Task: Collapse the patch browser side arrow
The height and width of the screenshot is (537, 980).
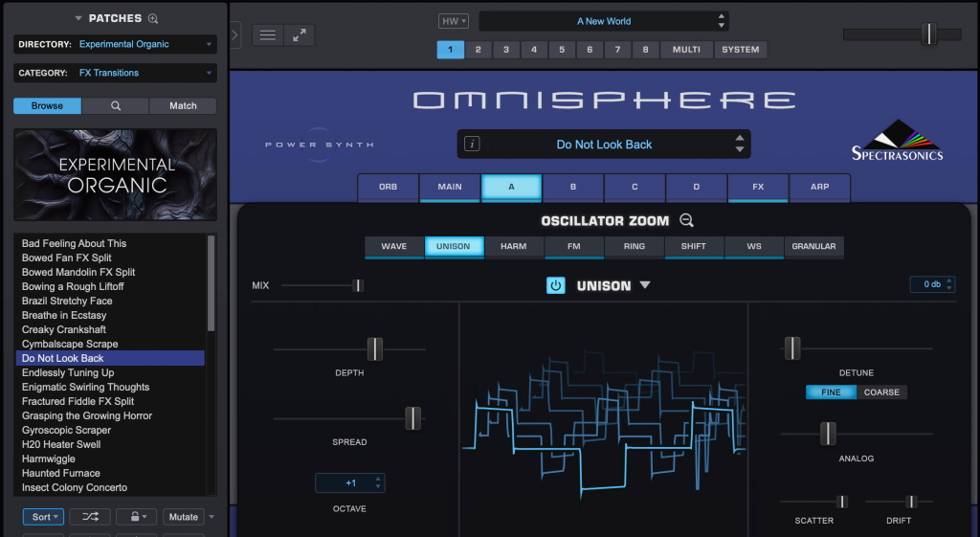Action: coord(235,35)
